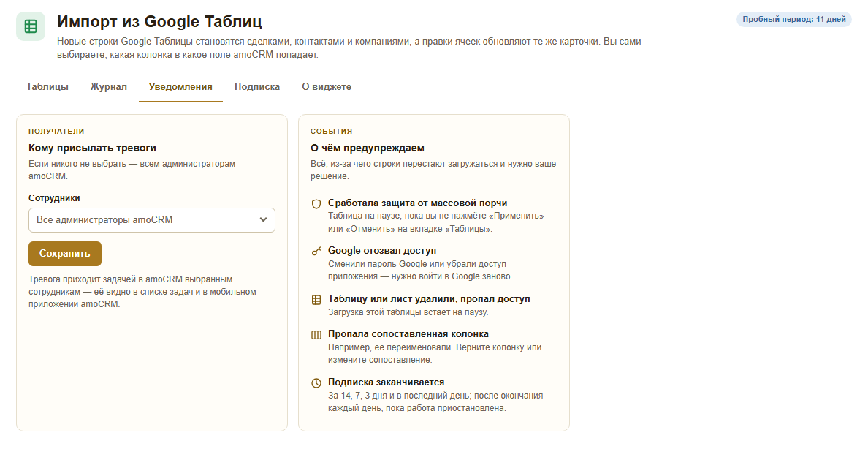Screen dimensions: 868x468
Task: Click the Пробный период: 11 дней badge
Action: click(793, 20)
